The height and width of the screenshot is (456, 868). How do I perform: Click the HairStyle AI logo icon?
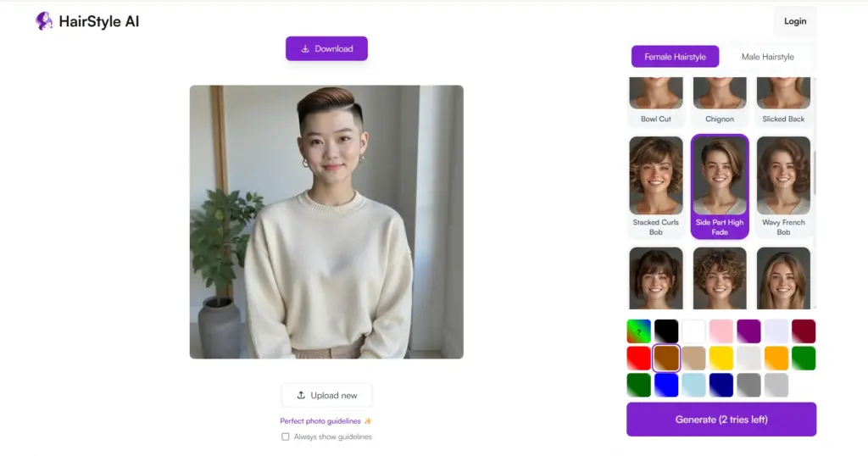pos(44,21)
